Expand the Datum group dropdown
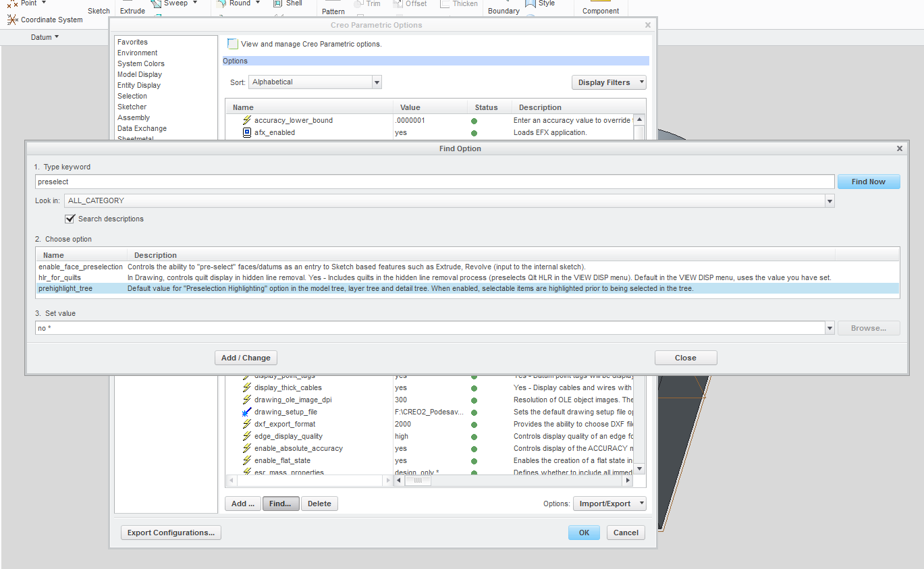This screenshot has width=924, height=569. [45, 37]
